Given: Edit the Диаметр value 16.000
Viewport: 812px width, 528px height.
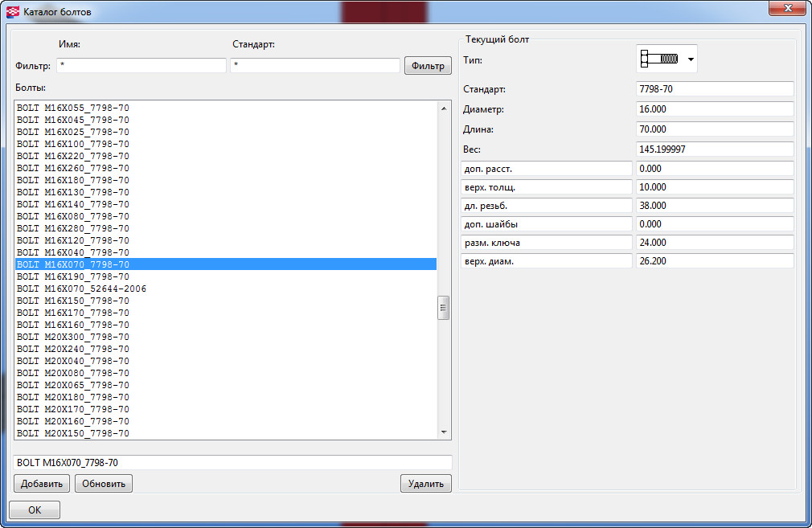Looking at the screenshot, I should click(715, 109).
